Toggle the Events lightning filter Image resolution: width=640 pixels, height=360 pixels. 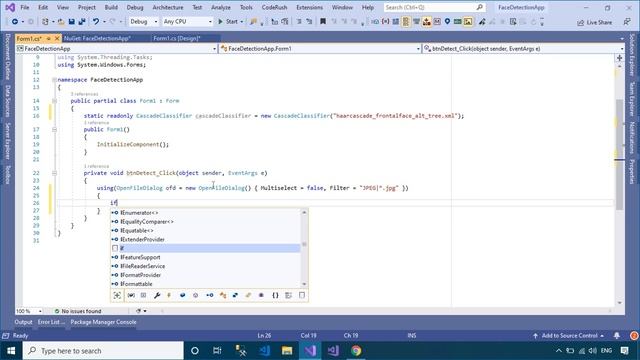point(169,295)
